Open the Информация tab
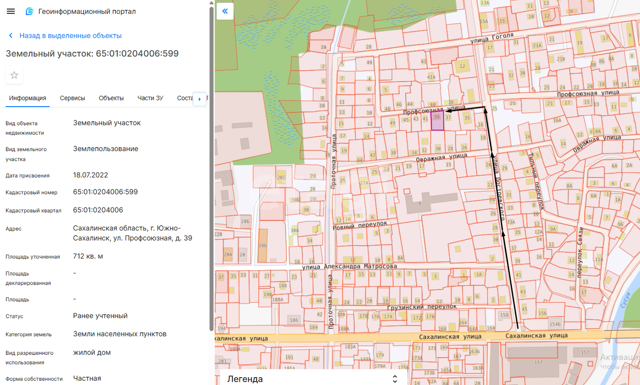This screenshot has width=640, height=385. tap(27, 98)
